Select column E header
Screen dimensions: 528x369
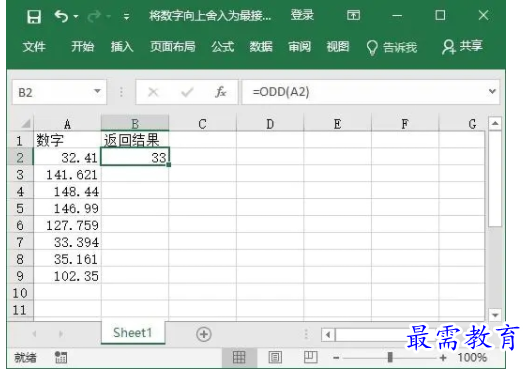(337, 124)
